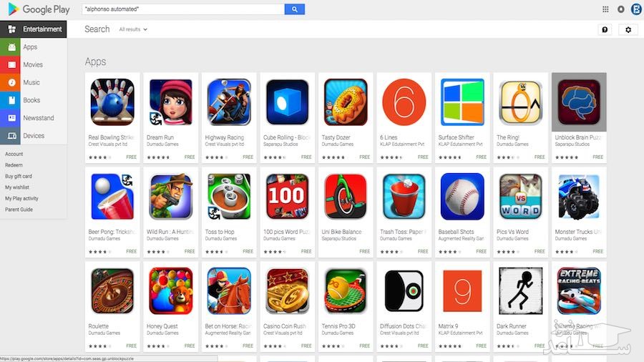Image resolution: width=644 pixels, height=362 pixels.
Task: Open the Google apps grid icon
Action: pos(605,9)
